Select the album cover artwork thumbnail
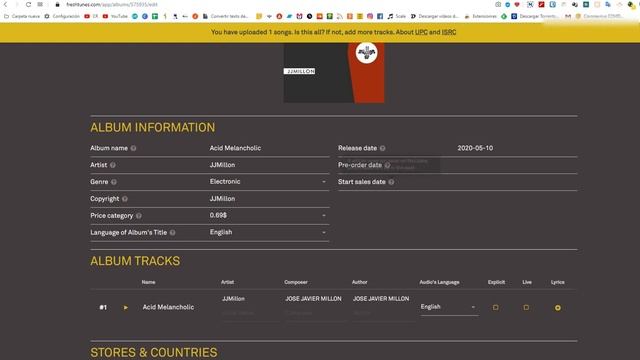The height and width of the screenshot is (360, 640). click(334, 73)
